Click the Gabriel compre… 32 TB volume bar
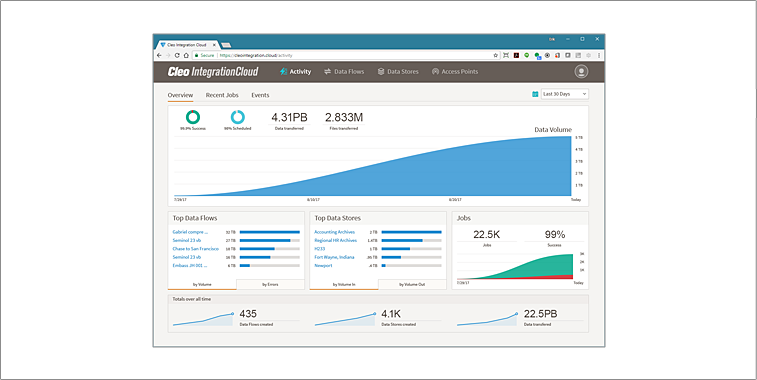 (269, 232)
